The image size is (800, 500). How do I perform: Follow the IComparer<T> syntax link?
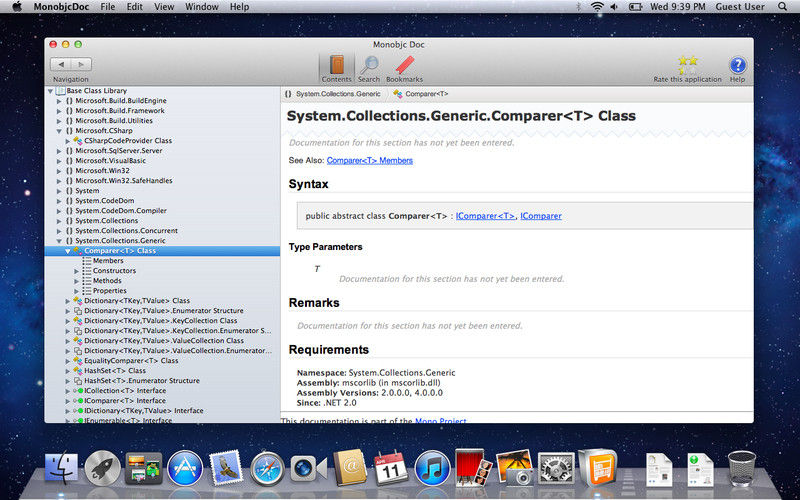[485, 216]
